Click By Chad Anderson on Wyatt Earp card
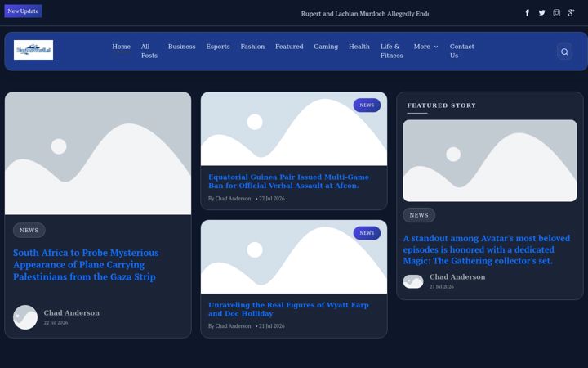 point(229,326)
